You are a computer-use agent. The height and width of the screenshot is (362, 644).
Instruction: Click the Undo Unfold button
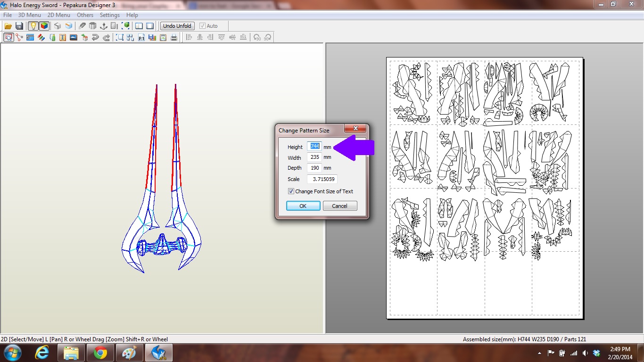tap(177, 26)
